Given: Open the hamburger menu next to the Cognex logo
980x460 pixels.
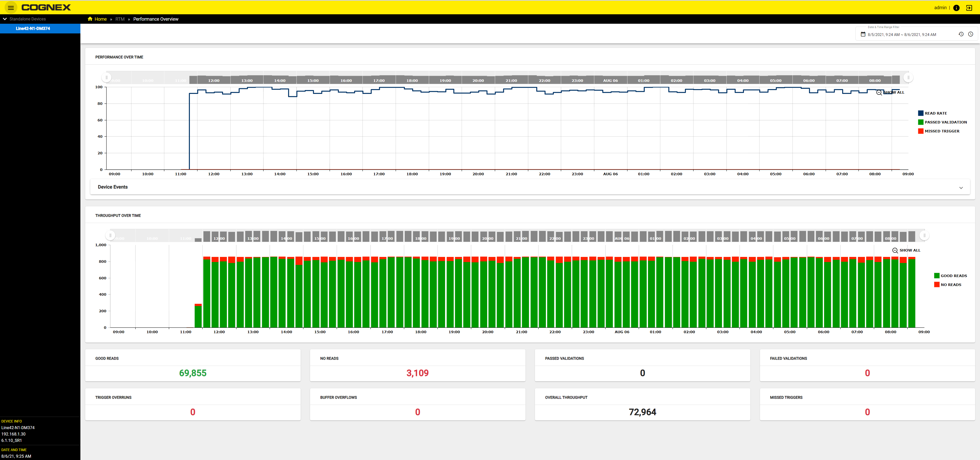Looking at the screenshot, I should click(11, 8).
